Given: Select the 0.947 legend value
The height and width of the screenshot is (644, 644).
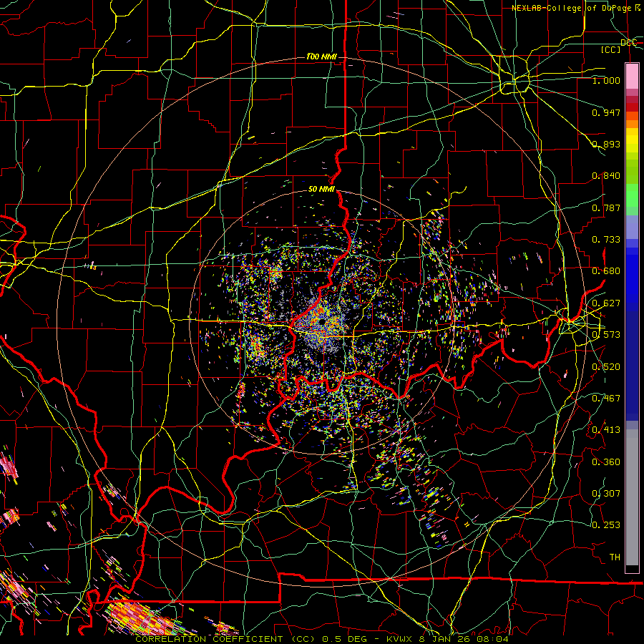Looking at the screenshot, I should (x=606, y=112).
